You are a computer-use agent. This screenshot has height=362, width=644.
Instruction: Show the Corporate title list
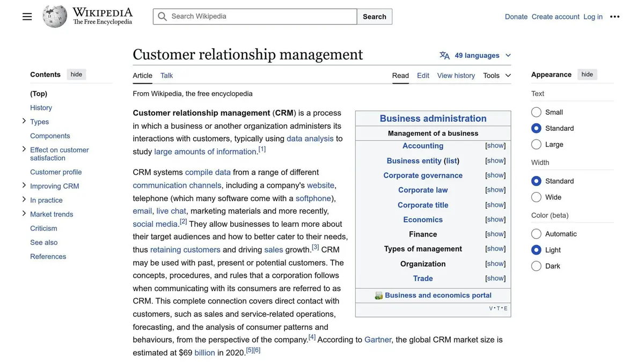tap(495, 205)
